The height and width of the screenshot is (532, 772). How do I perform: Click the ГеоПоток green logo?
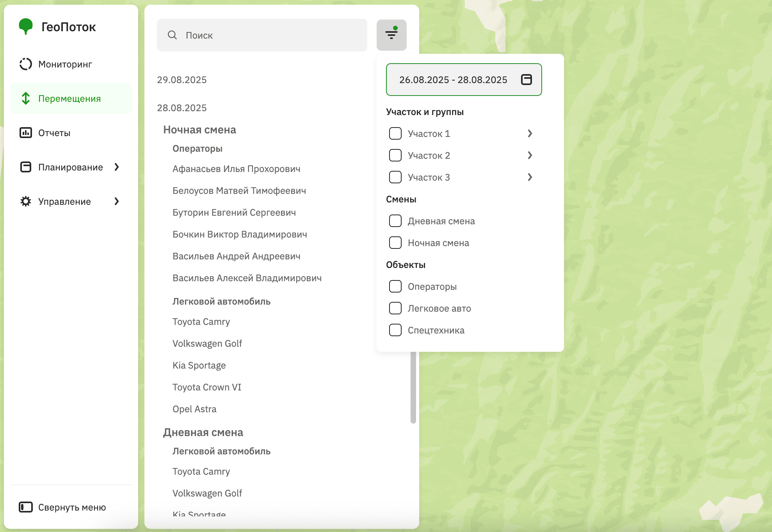(26, 27)
